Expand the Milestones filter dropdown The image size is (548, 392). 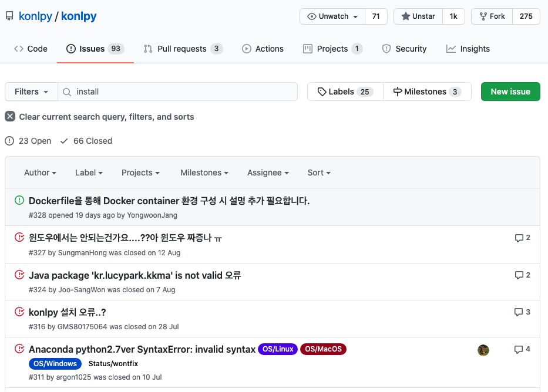[x=204, y=173]
